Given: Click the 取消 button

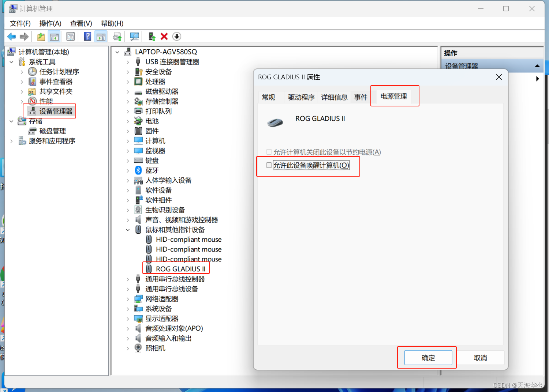Looking at the screenshot, I should click(480, 358).
